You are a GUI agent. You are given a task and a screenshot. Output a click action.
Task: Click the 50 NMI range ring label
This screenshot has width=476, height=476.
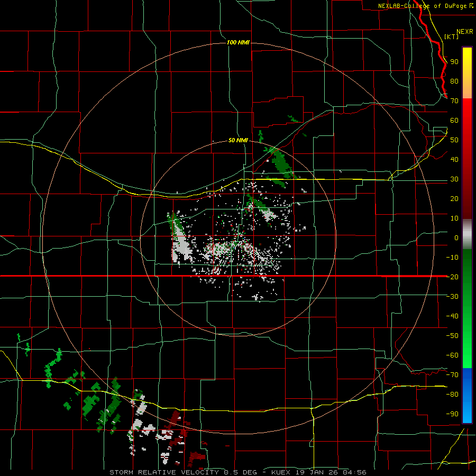(x=238, y=140)
